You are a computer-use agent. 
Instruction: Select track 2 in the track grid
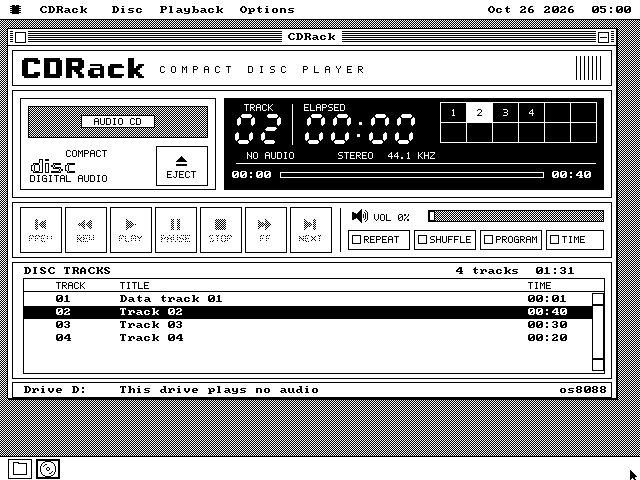pos(479,113)
